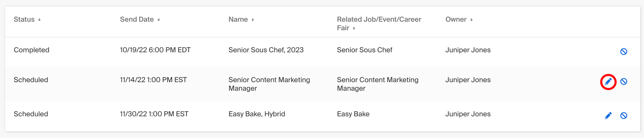This screenshot has height=138, width=644.
Task: Select the 11/30/22 1:00 PM EST date
Action: (x=154, y=114)
